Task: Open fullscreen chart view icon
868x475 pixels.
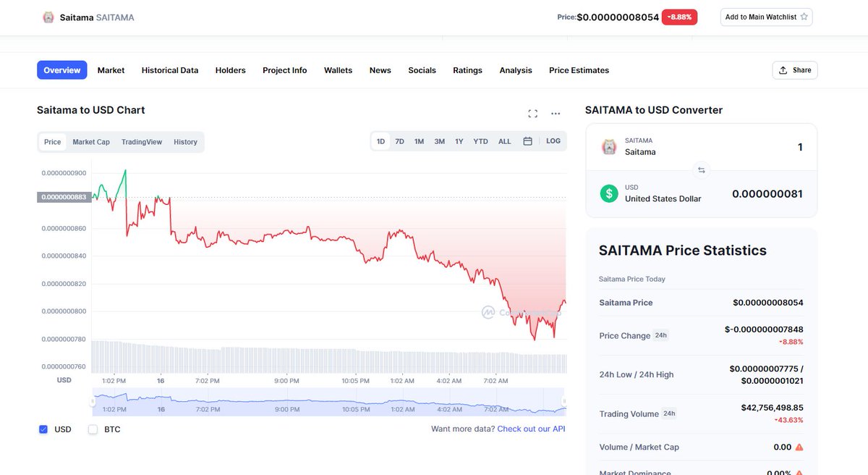Action: tap(533, 114)
